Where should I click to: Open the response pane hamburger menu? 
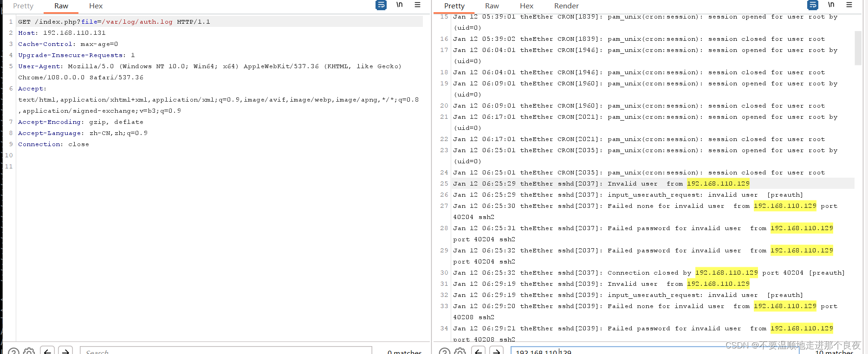849,5
